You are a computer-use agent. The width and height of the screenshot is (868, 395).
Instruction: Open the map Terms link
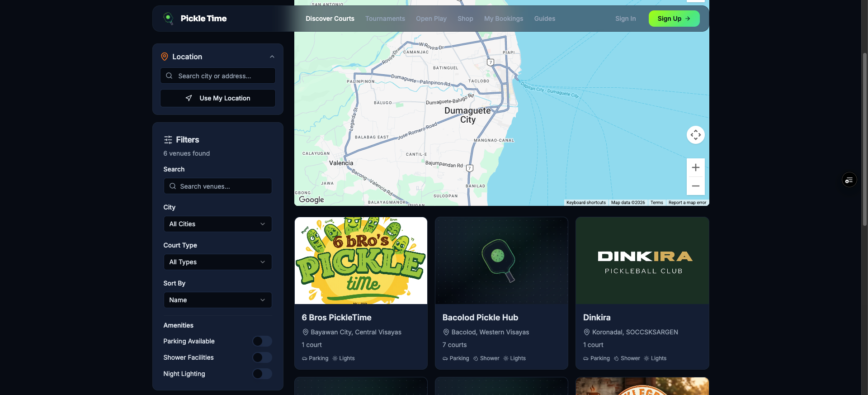[x=657, y=203]
